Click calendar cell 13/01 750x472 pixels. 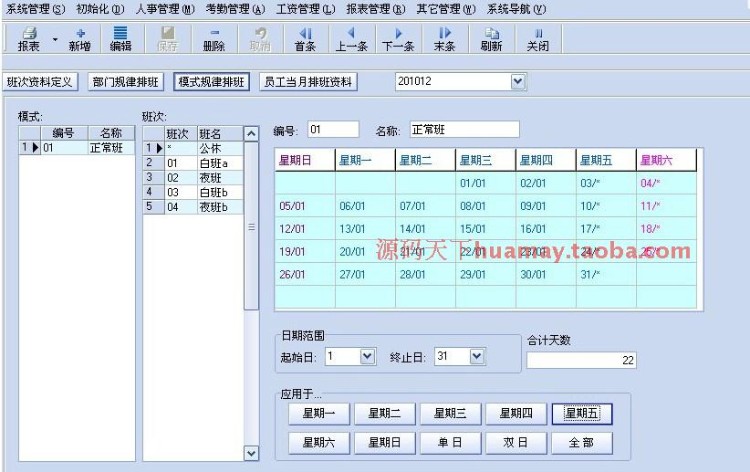click(365, 229)
